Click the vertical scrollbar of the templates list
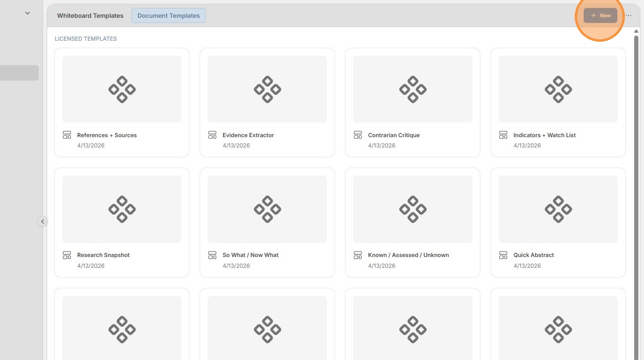 click(x=636, y=197)
